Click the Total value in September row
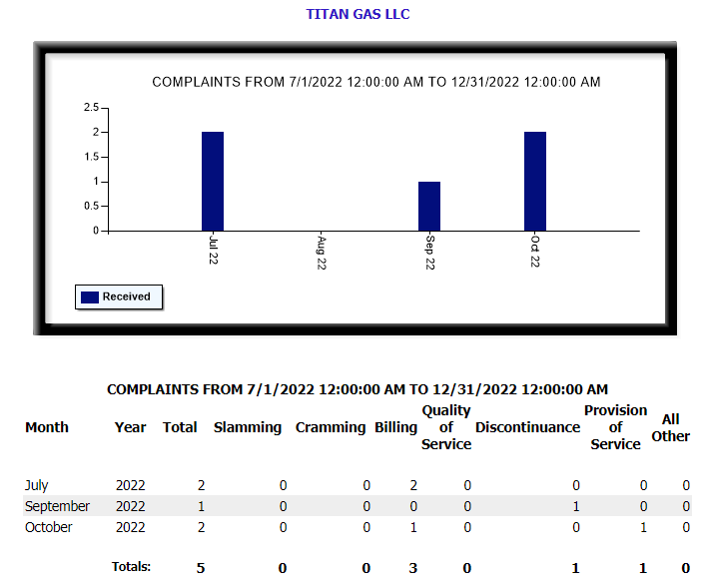Screen dimensions: 705x588 201,506
